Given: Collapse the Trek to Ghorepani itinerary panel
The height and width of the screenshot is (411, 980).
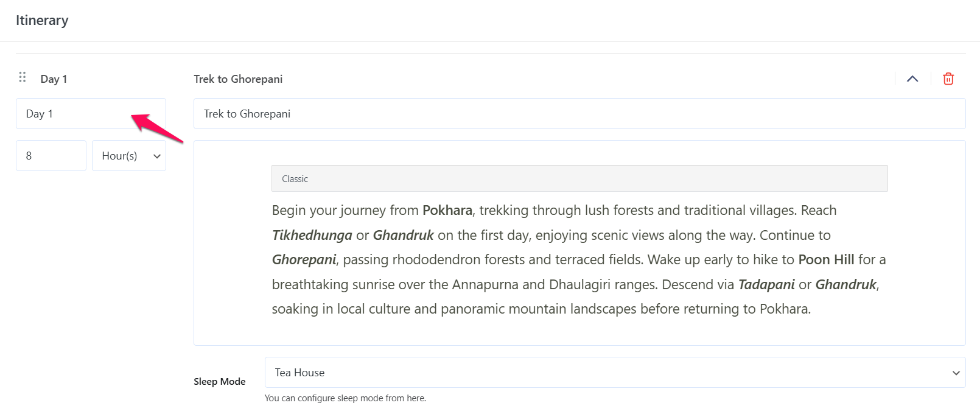Looking at the screenshot, I should click(912, 79).
